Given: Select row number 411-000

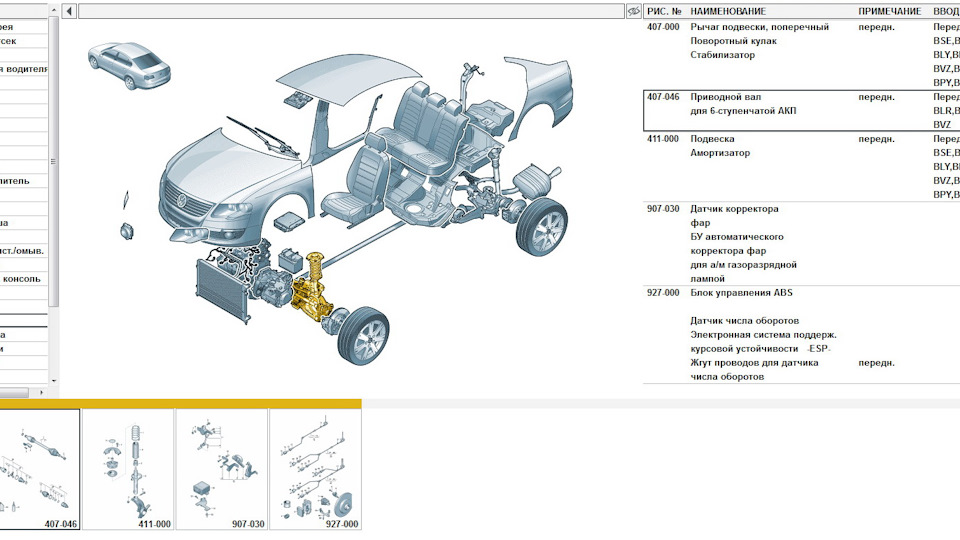Looking at the screenshot, I should point(663,139).
